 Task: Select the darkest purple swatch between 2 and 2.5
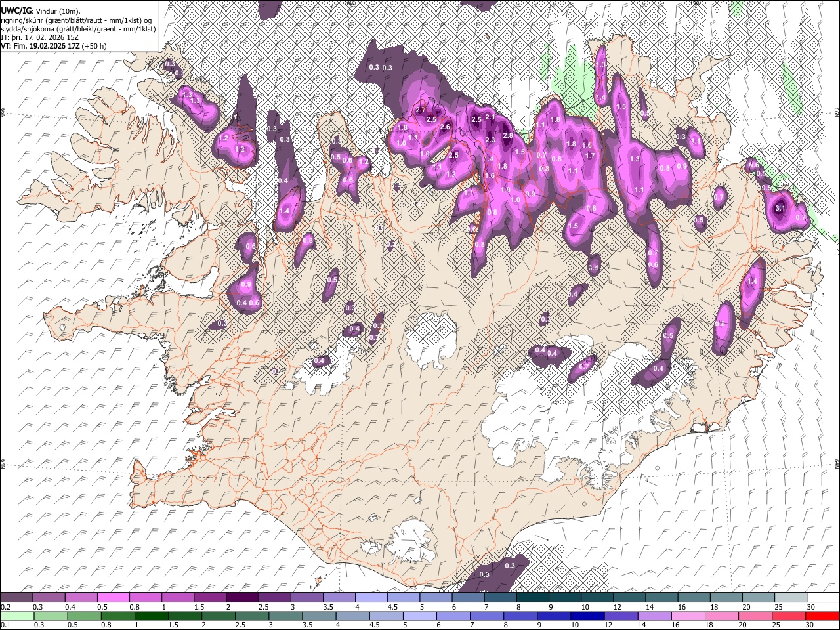click(x=242, y=598)
